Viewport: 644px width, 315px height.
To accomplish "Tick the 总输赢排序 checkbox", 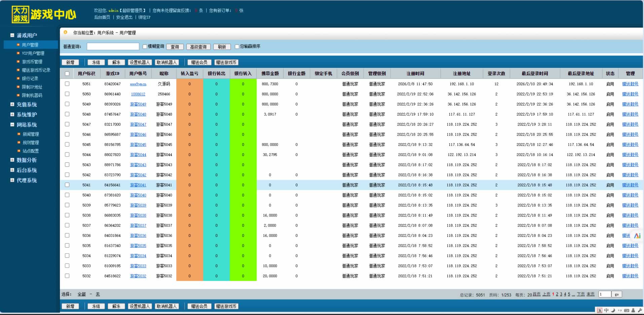I will (237, 46).
